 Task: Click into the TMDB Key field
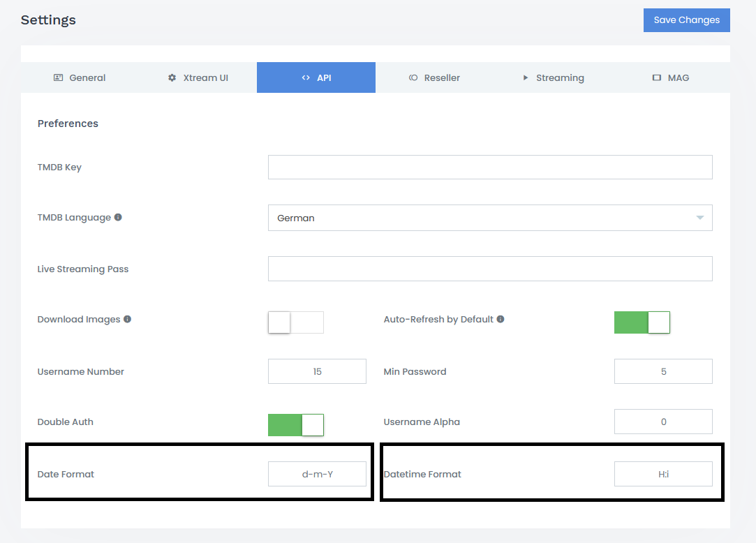[490, 168]
